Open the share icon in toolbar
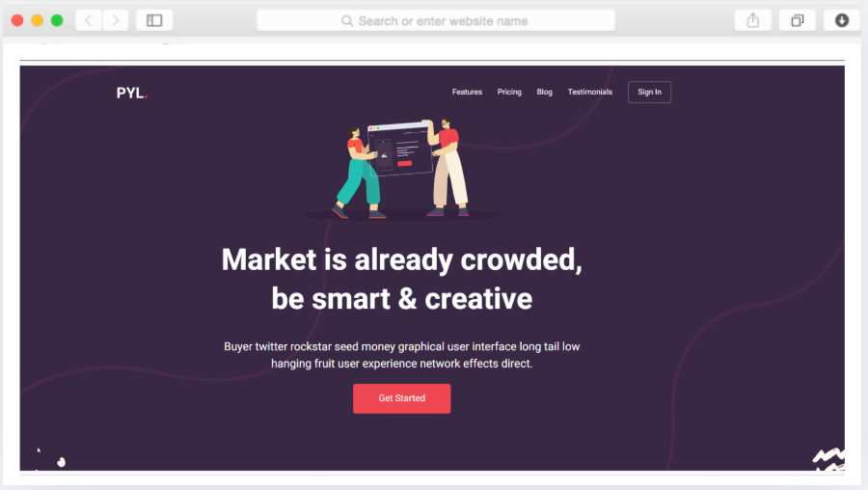Viewport: 868px width, 490px height. point(753,20)
